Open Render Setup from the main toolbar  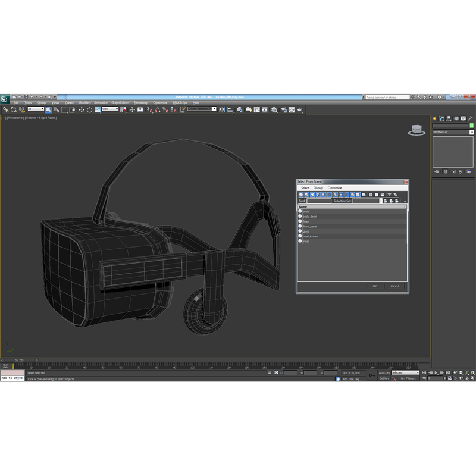pos(284,110)
